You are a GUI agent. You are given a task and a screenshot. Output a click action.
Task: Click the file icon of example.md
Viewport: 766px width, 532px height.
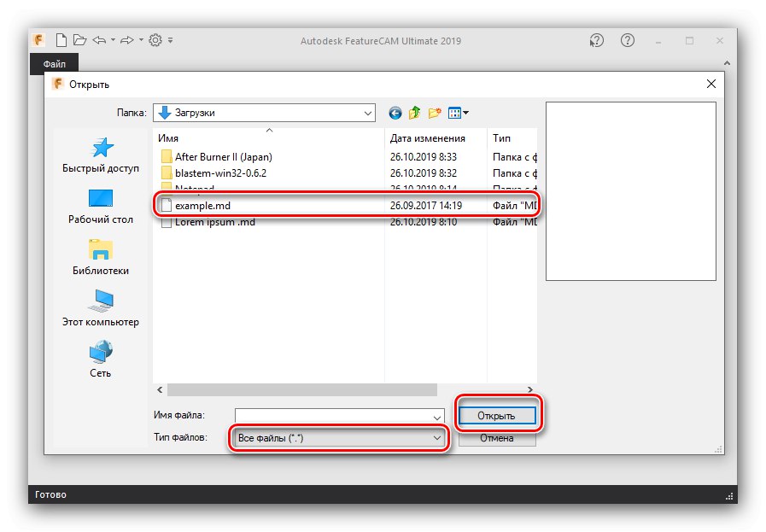coord(167,206)
